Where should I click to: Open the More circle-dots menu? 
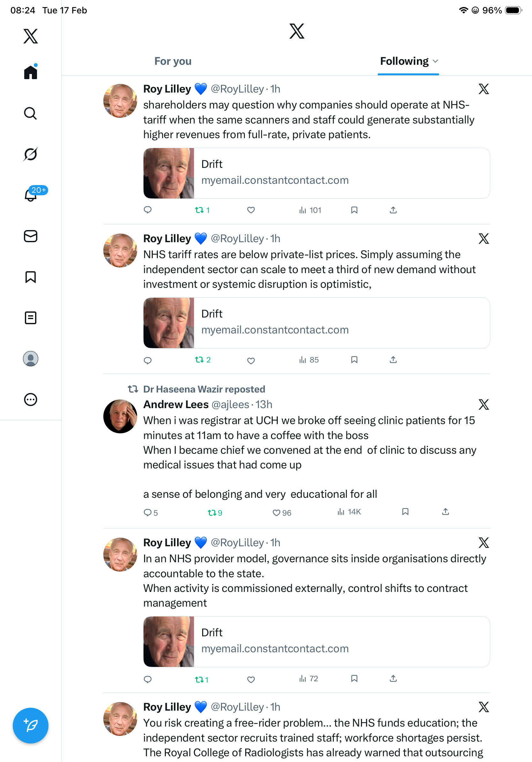[30, 399]
